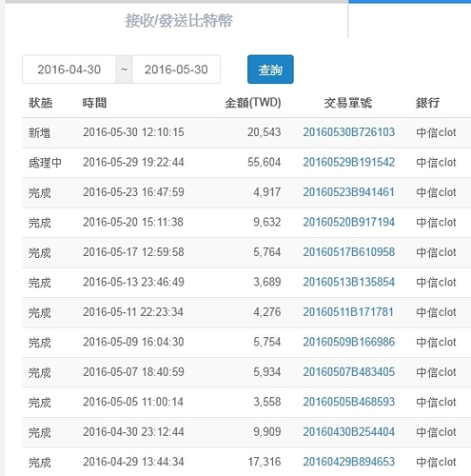Screen dimensions: 471x476
Task: Open transaction 20160429B894653
Action: pyautogui.click(x=348, y=462)
